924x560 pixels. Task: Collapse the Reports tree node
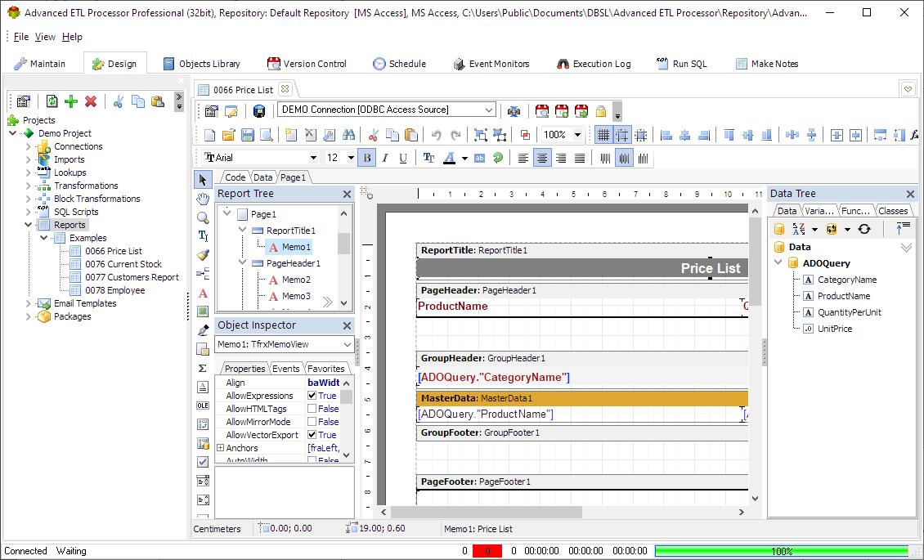(x=29, y=225)
